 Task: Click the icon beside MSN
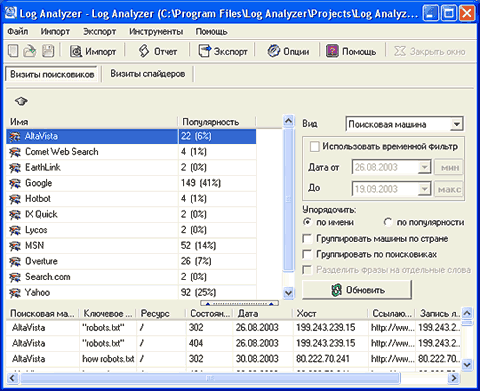coord(15,246)
